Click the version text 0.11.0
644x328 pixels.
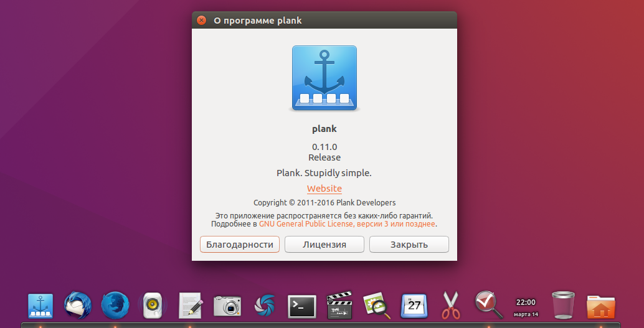[x=324, y=146]
